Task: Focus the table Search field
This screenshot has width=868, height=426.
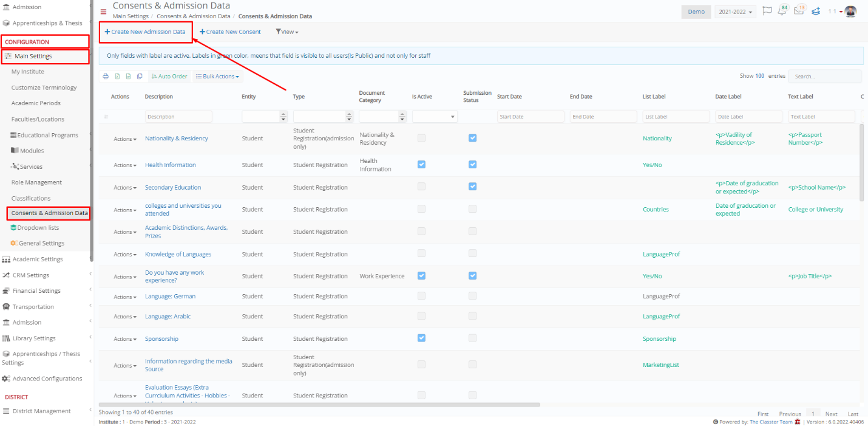Action: (x=824, y=77)
